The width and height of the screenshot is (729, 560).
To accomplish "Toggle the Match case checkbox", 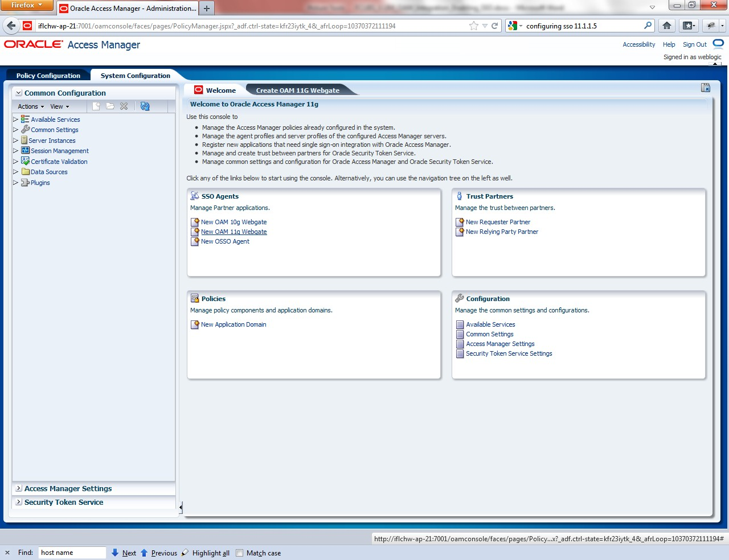I will (x=240, y=553).
